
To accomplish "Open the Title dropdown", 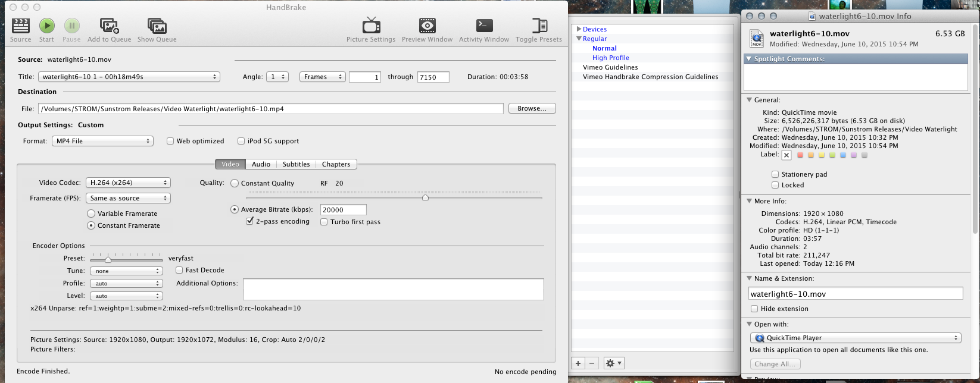I will point(129,77).
